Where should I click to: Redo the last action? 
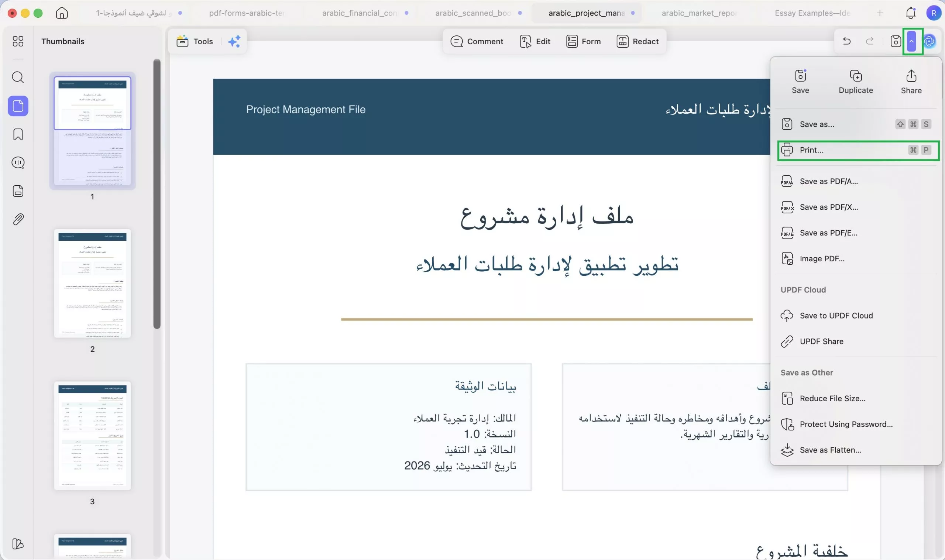click(x=870, y=41)
